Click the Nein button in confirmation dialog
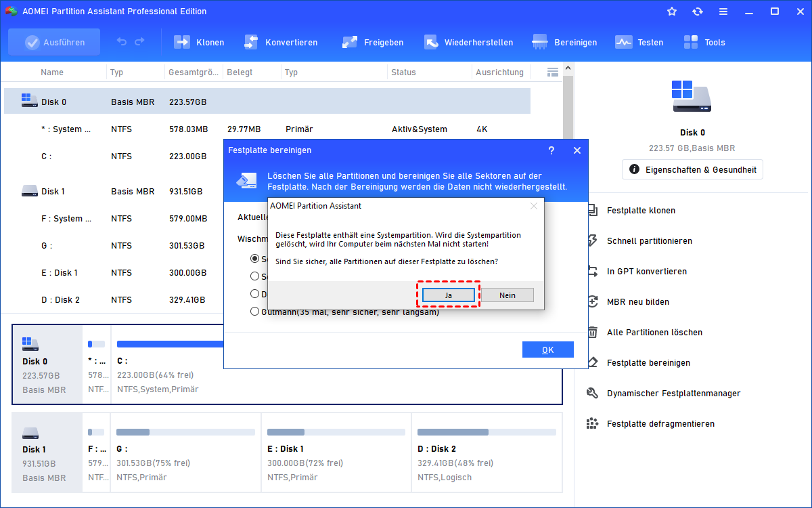 click(x=507, y=295)
